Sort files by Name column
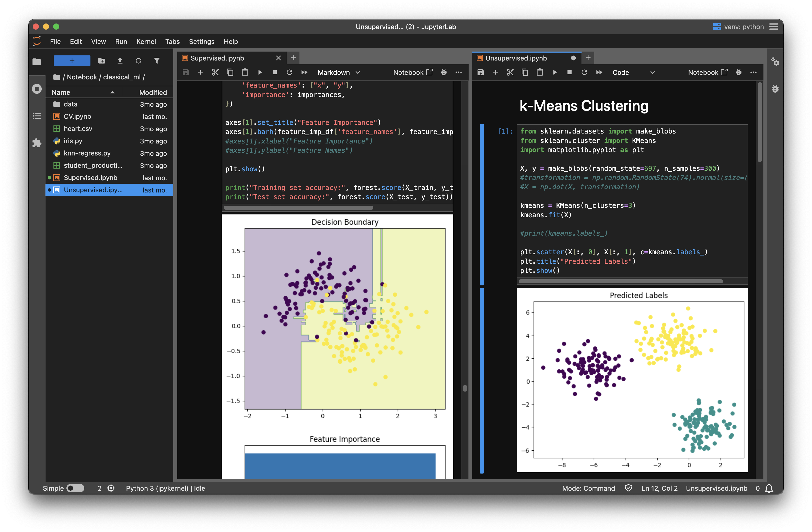 click(x=84, y=92)
